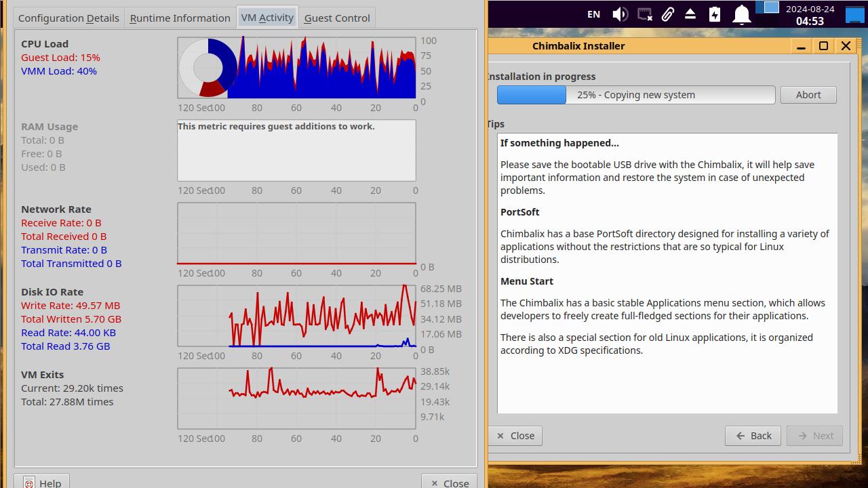Click the disabled Next button in the installer
Image resolution: width=868 pixels, height=488 pixels.
814,436
